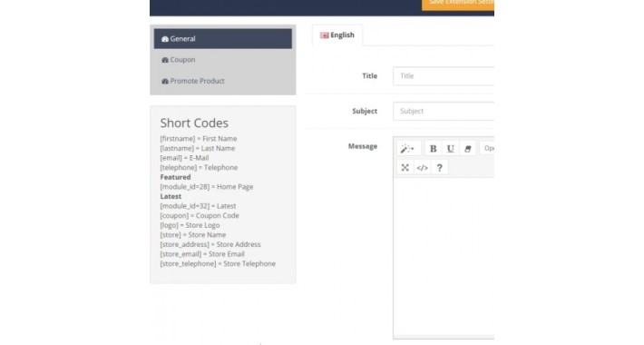Viewport: 644px width, 345px height.
Task: Switch to code view in editor
Action: click(422, 167)
